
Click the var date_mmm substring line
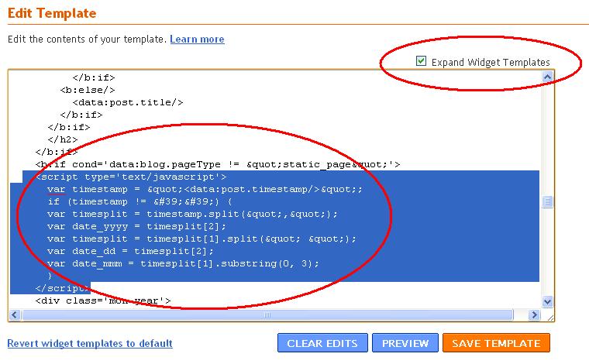[x=182, y=263]
